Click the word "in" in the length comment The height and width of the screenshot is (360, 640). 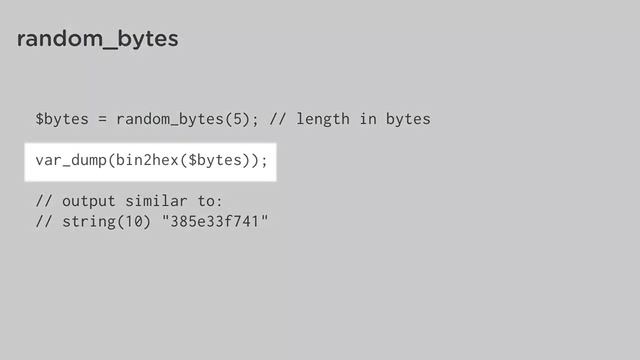tap(368, 119)
